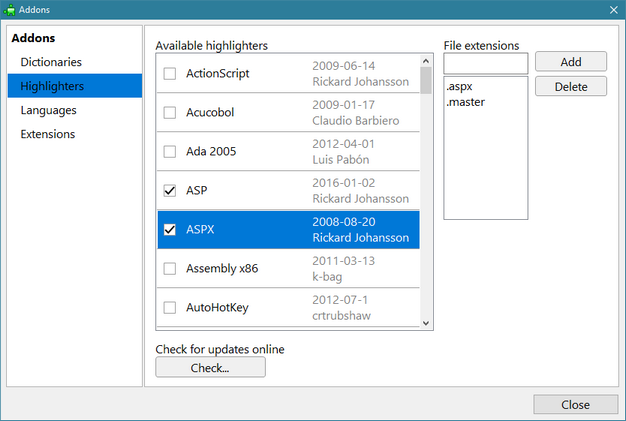Click the file extension text field
This screenshot has height=421, width=626.
(x=485, y=63)
